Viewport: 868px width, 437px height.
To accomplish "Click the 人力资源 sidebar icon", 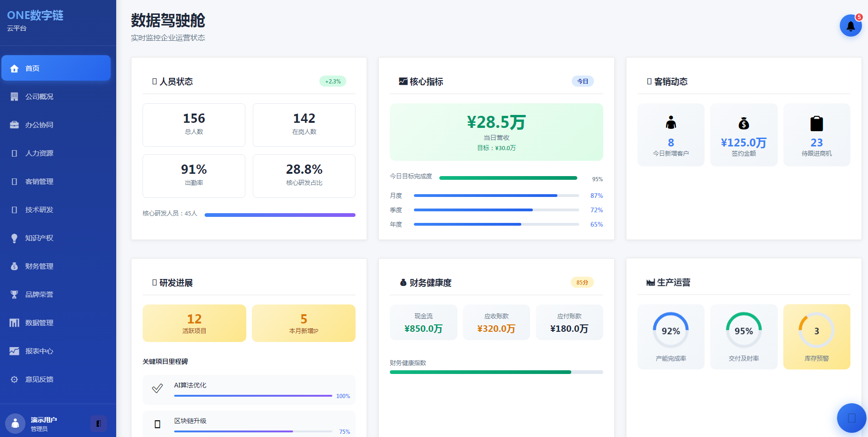I will pos(14,153).
